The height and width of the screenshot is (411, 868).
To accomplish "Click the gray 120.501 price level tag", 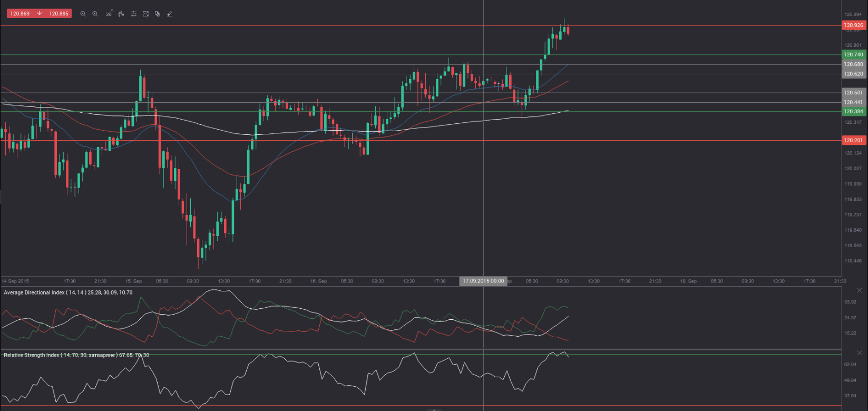I will [853, 93].
